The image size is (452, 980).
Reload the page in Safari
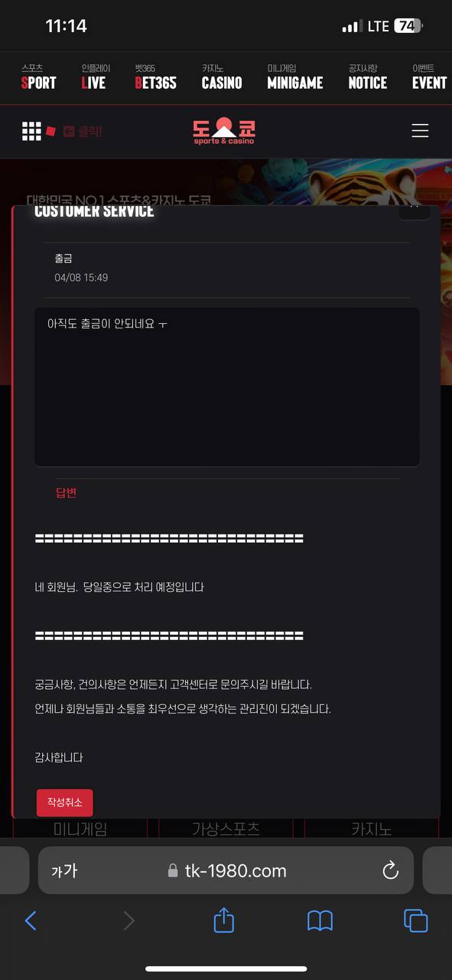point(390,870)
